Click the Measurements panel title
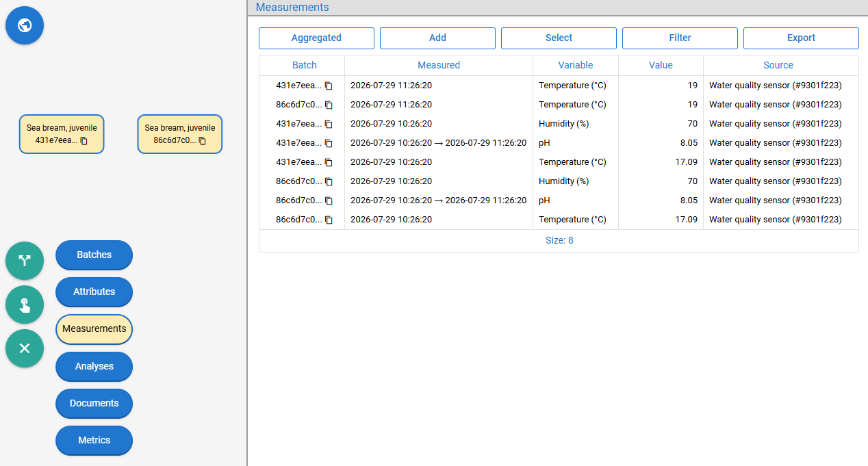 pyautogui.click(x=292, y=8)
